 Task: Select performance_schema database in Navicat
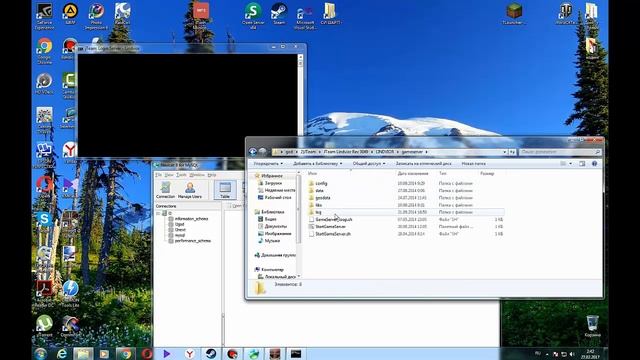tap(193, 241)
